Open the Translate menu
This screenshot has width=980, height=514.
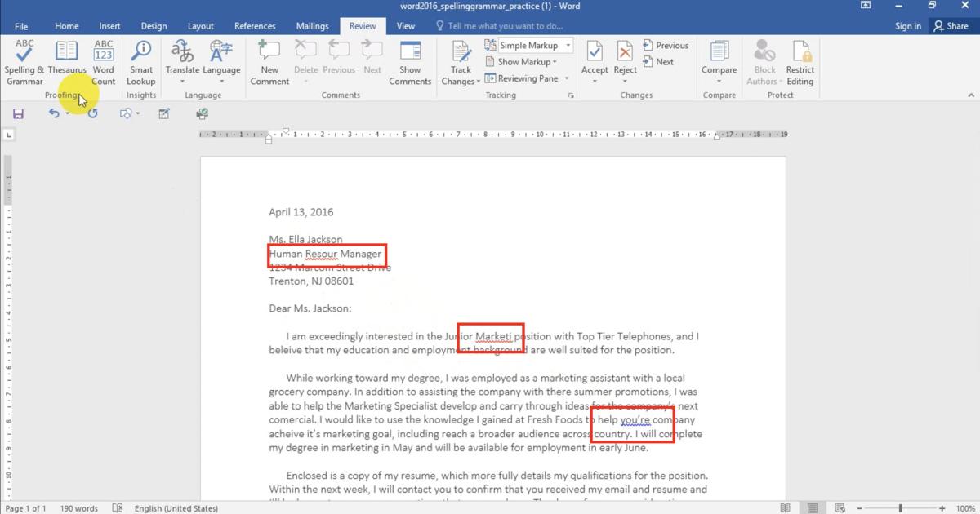coord(182,62)
